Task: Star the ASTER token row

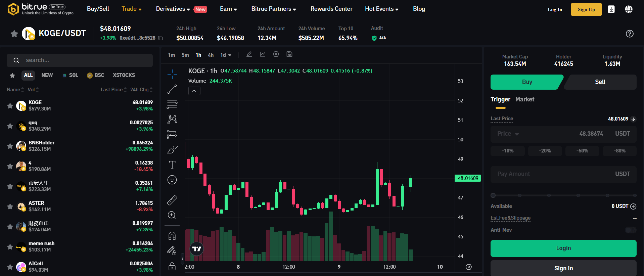Action: (x=10, y=206)
